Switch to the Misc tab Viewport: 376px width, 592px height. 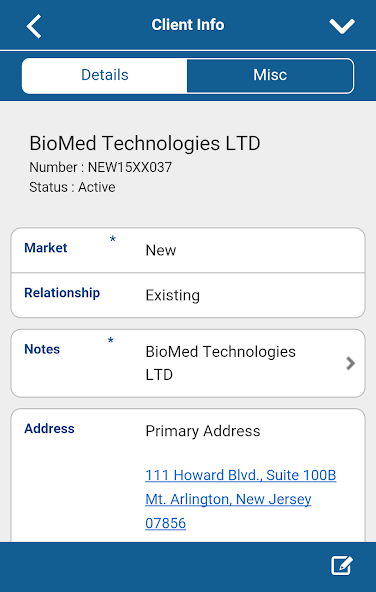270,75
